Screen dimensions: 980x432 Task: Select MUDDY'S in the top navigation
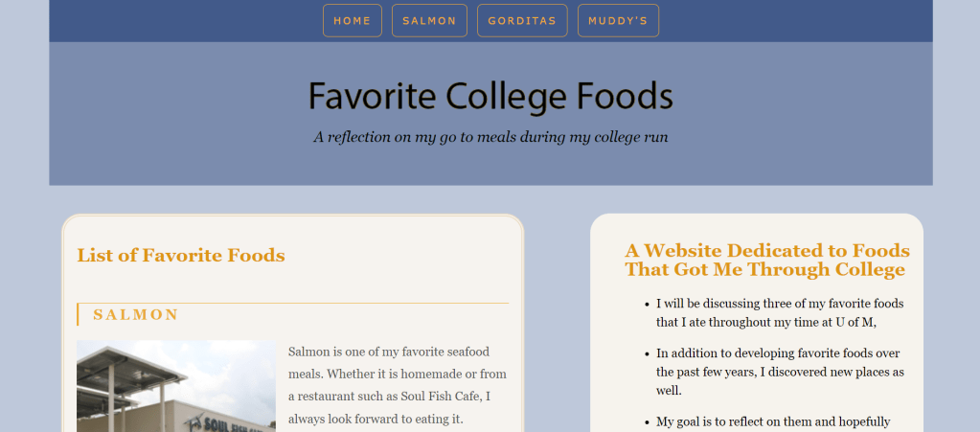click(618, 20)
